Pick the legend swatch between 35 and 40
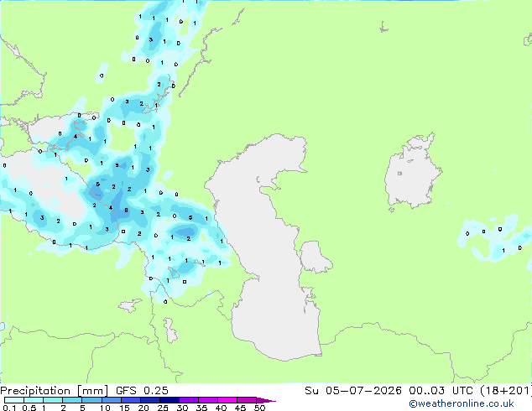The height and width of the screenshot is (411, 532). pos(207,400)
